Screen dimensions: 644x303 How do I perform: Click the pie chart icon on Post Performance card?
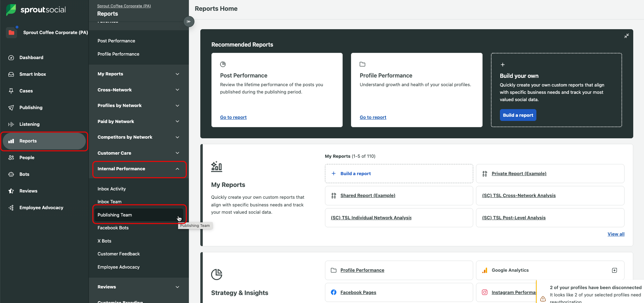pyautogui.click(x=223, y=64)
